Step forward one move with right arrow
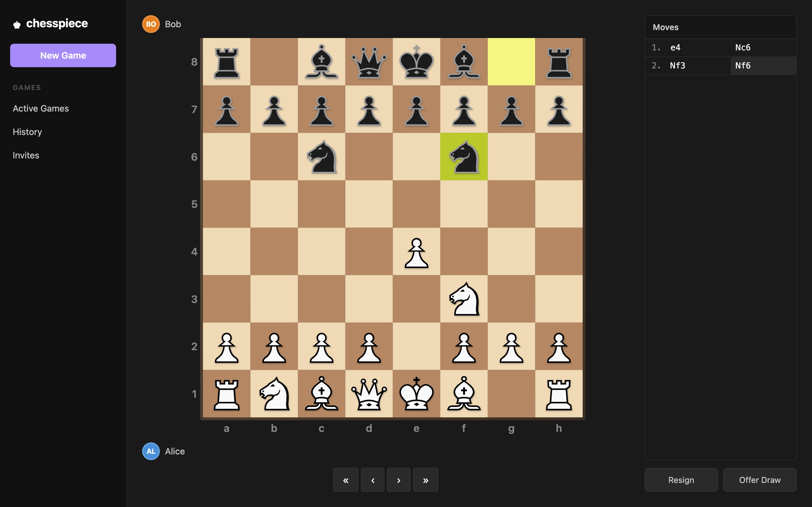812x507 pixels. tap(399, 479)
